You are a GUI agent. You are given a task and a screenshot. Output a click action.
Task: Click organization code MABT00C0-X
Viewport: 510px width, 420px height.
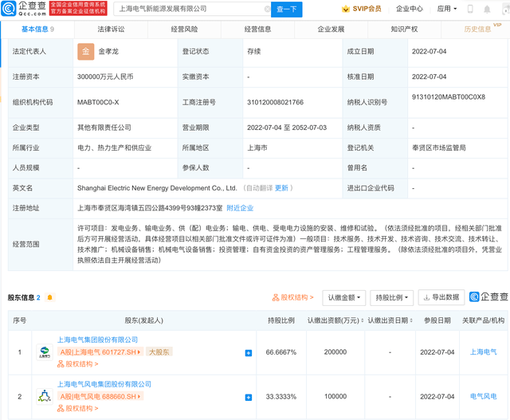[x=98, y=102]
